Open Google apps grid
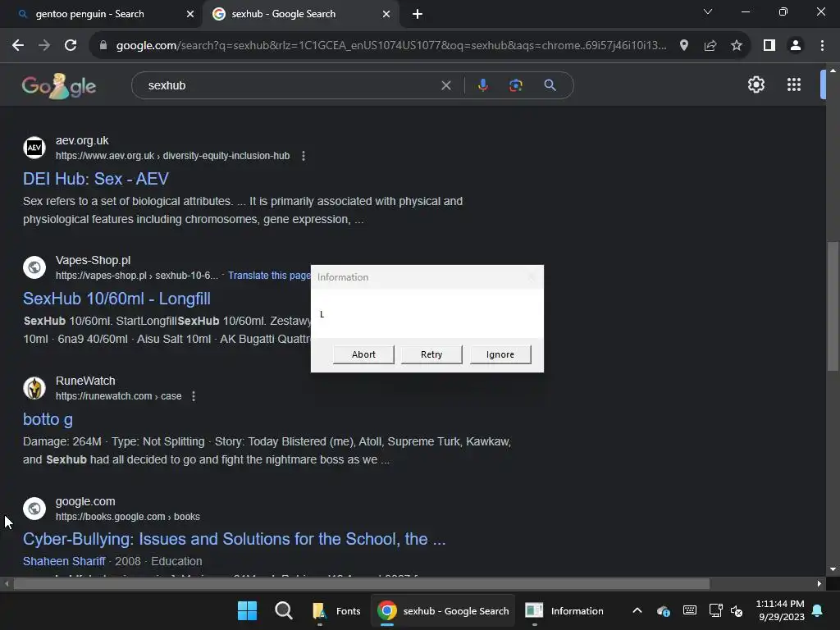This screenshot has height=630, width=840. coord(794,84)
